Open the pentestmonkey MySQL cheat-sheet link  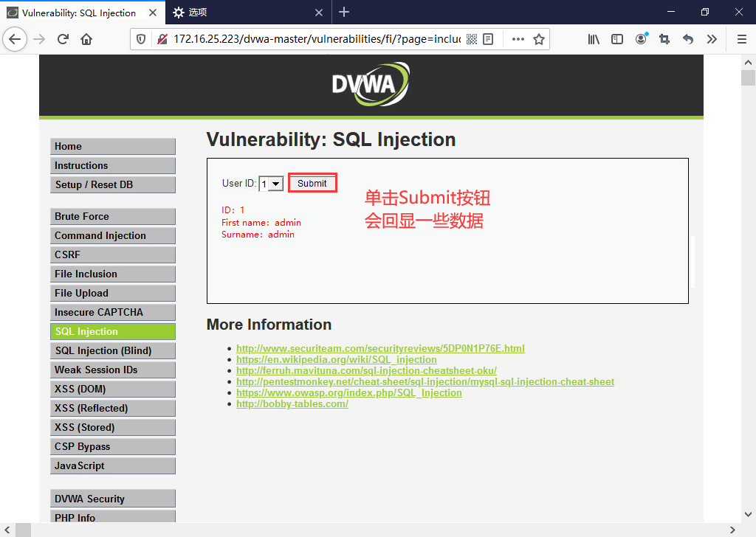pyautogui.click(x=425, y=381)
